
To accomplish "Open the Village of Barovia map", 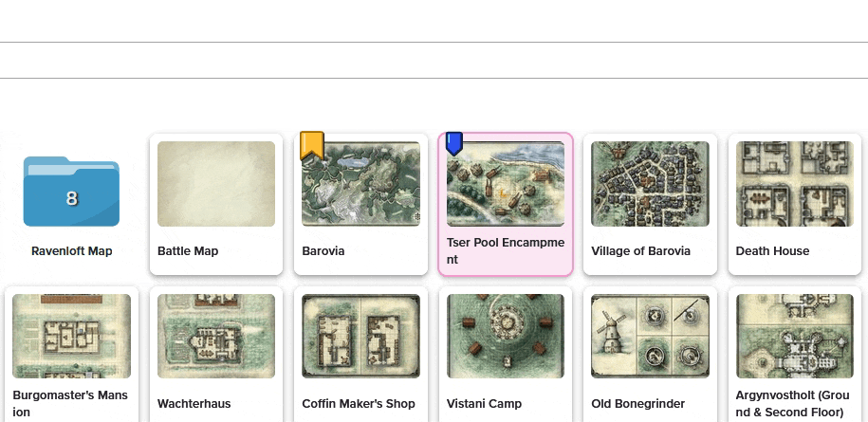I will (x=650, y=184).
